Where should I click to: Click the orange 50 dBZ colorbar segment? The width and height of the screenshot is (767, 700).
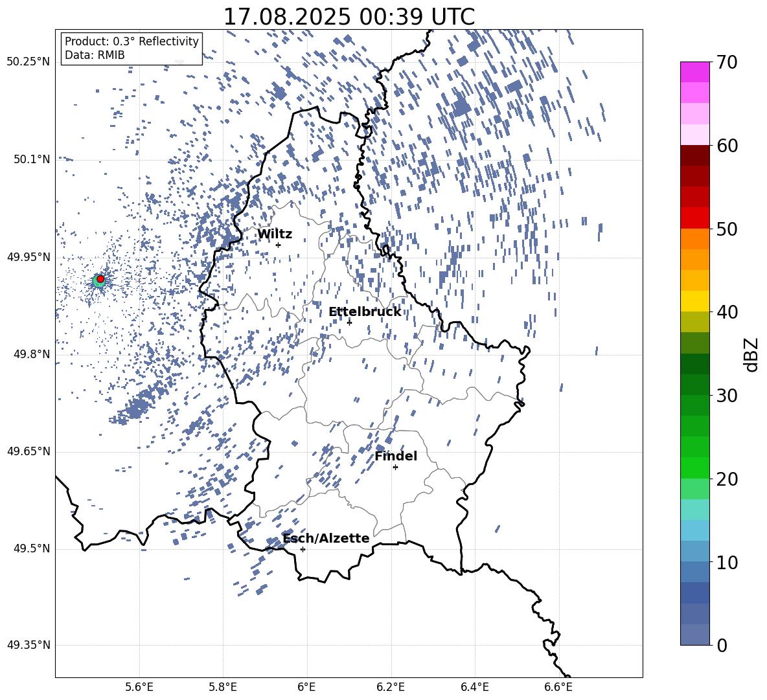click(694, 238)
